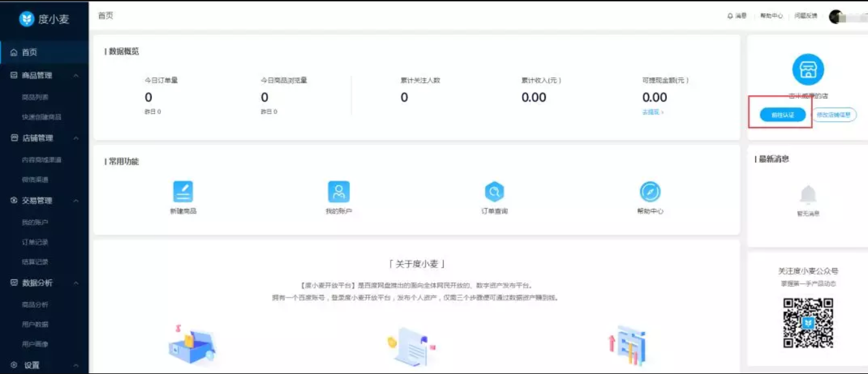Image resolution: width=868 pixels, height=374 pixels.
Task: Collapse the 交易管理 chevron
Action: pyautogui.click(x=76, y=201)
